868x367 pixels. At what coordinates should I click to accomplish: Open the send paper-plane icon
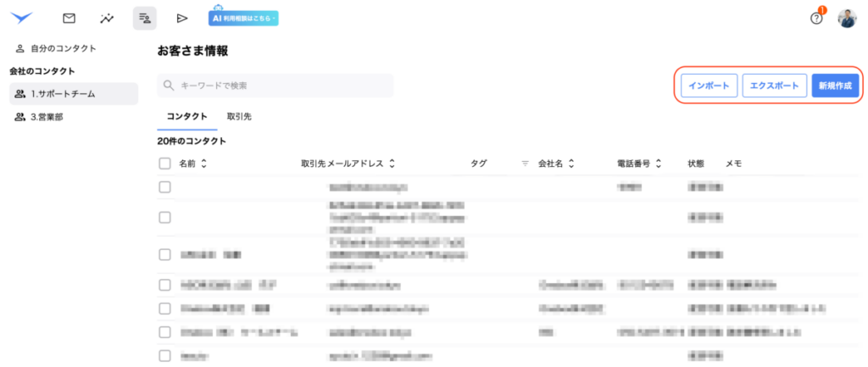click(x=181, y=18)
